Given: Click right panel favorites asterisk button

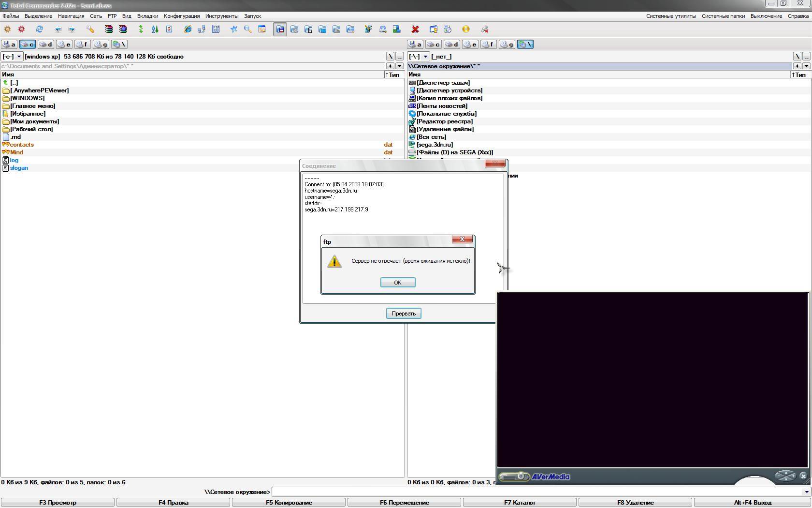Looking at the screenshot, I should pos(797,66).
